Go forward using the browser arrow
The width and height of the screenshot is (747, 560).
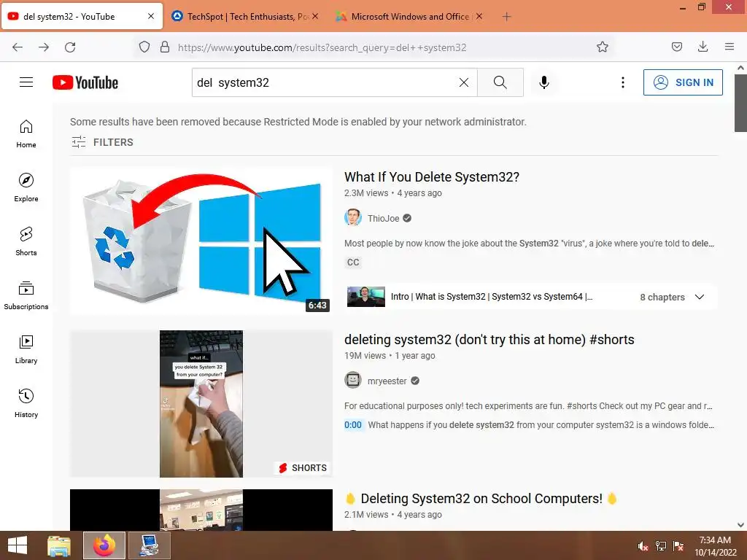coord(44,47)
